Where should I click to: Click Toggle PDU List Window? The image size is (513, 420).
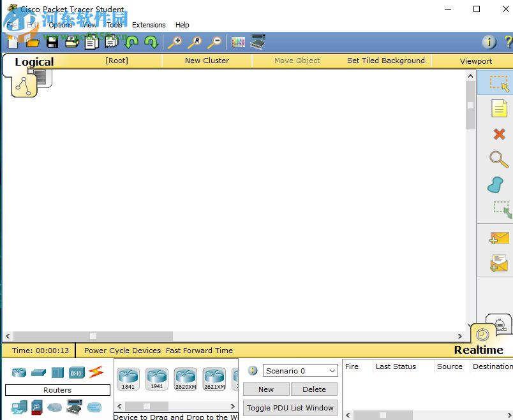pyautogui.click(x=290, y=408)
